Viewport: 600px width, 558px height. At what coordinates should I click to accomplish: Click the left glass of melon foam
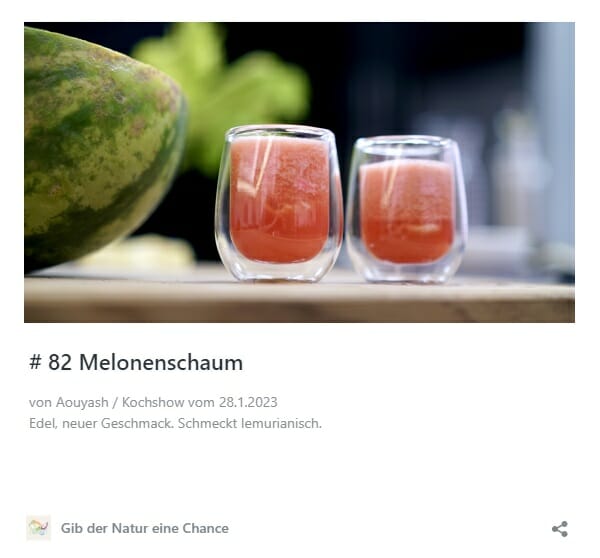point(279,203)
